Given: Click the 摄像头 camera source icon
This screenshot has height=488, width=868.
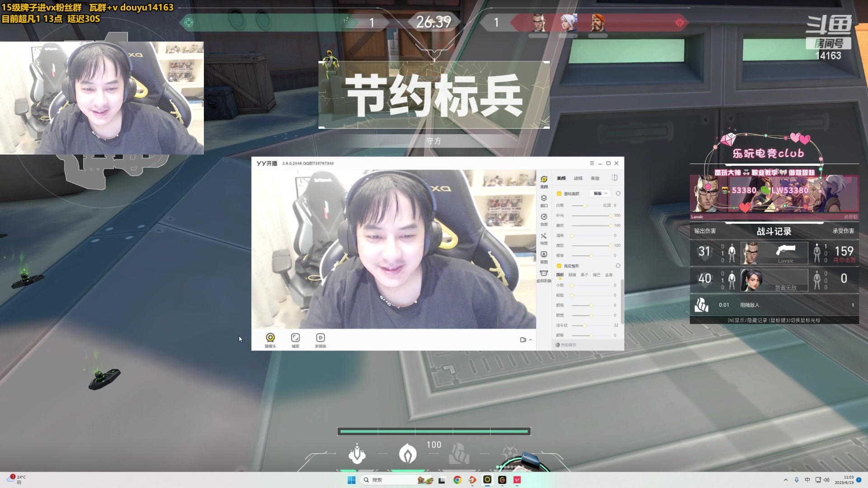Looking at the screenshot, I should 270,340.
